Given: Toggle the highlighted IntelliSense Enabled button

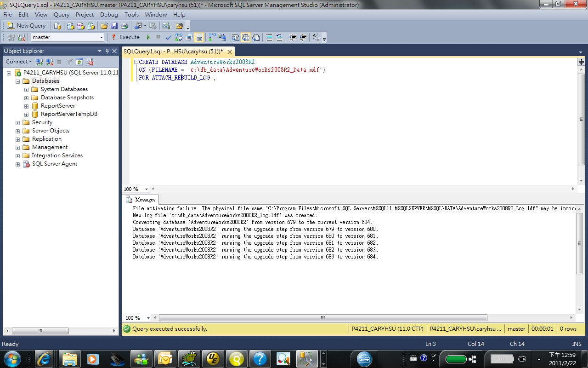Looking at the screenshot, I should [x=199, y=37].
